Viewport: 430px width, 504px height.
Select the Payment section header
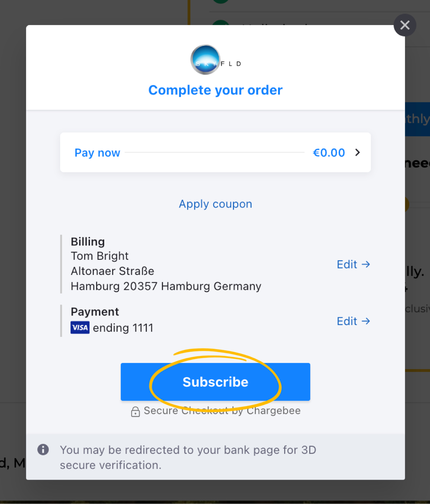point(95,312)
